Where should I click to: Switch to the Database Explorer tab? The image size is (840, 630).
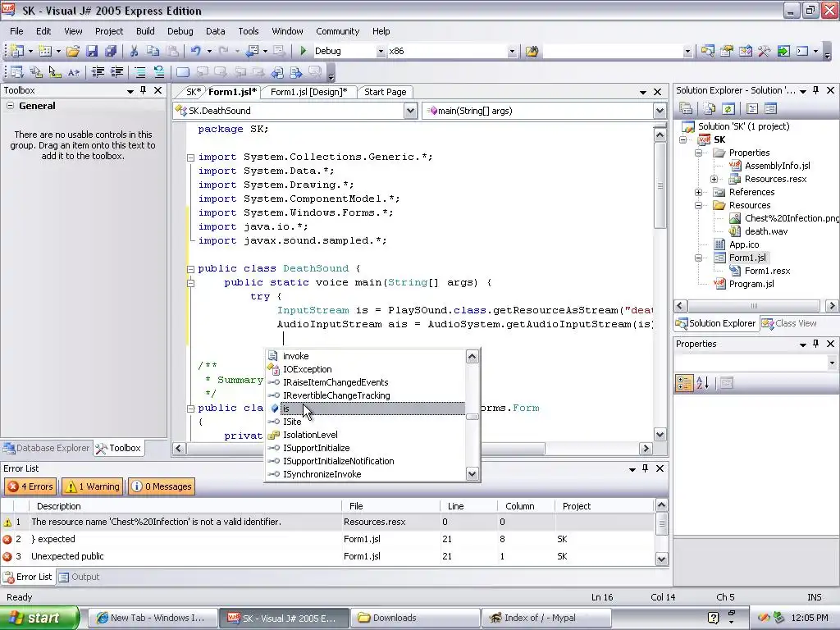click(x=46, y=448)
